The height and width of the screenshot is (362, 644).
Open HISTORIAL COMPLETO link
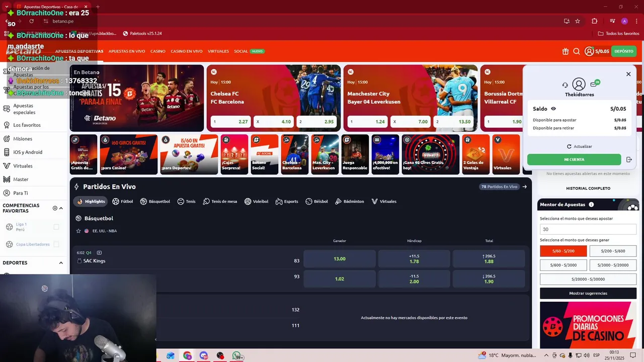click(588, 189)
